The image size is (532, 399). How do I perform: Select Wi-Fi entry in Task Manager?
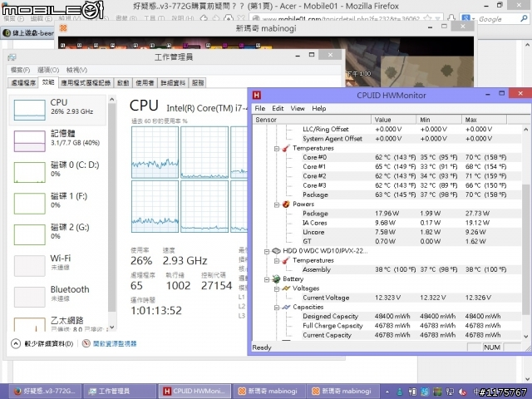click(57, 266)
